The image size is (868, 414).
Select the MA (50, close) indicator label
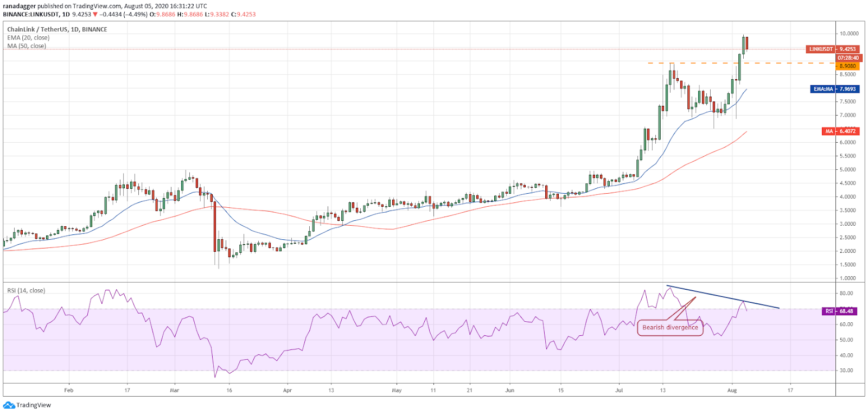click(x=27, y=46)
